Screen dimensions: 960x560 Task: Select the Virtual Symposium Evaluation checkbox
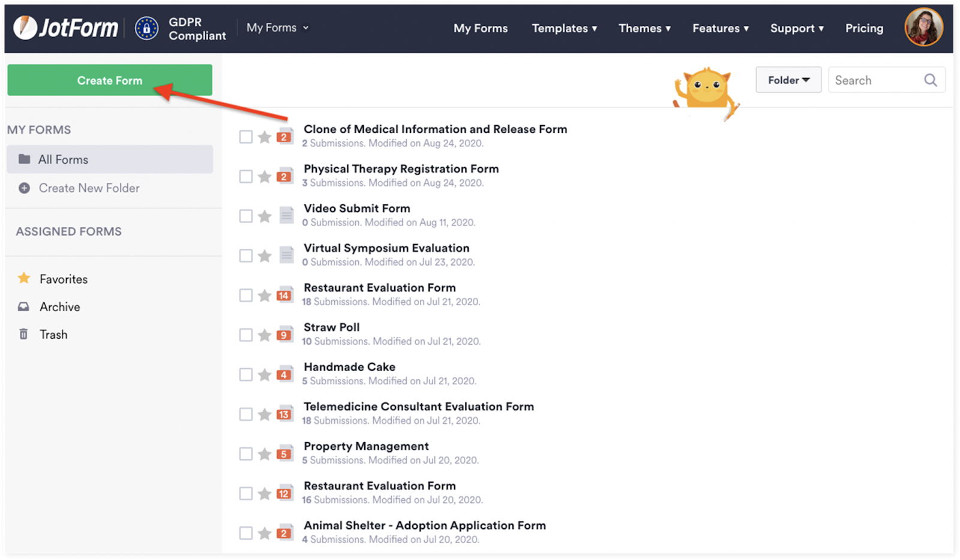coord(245,255)
